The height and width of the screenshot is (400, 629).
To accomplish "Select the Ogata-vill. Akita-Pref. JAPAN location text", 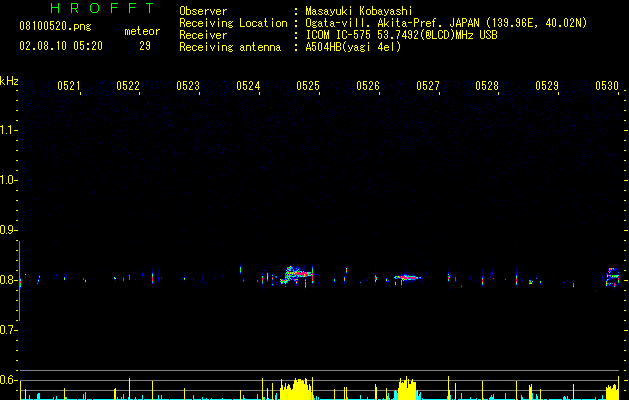I will tap(446, 23).
